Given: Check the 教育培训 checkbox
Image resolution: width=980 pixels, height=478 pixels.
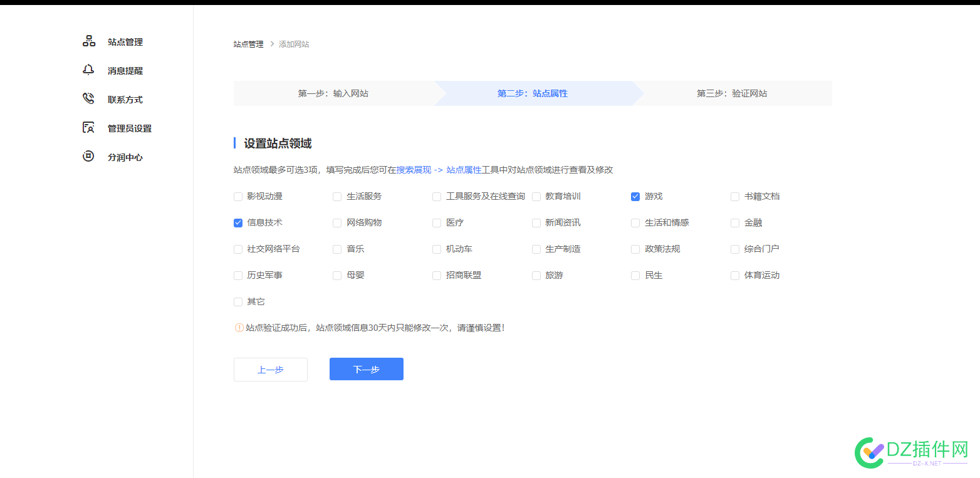Looking at the screenshot, I should pyautogui.click(x=536, y=197).
